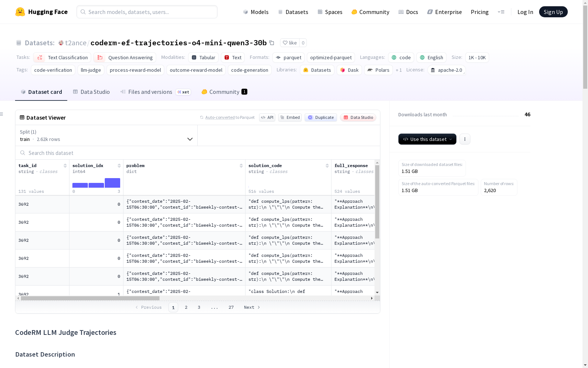Open the Community tab
The width and height of the screenshot is (588, 368).
(x=224, y=92)
